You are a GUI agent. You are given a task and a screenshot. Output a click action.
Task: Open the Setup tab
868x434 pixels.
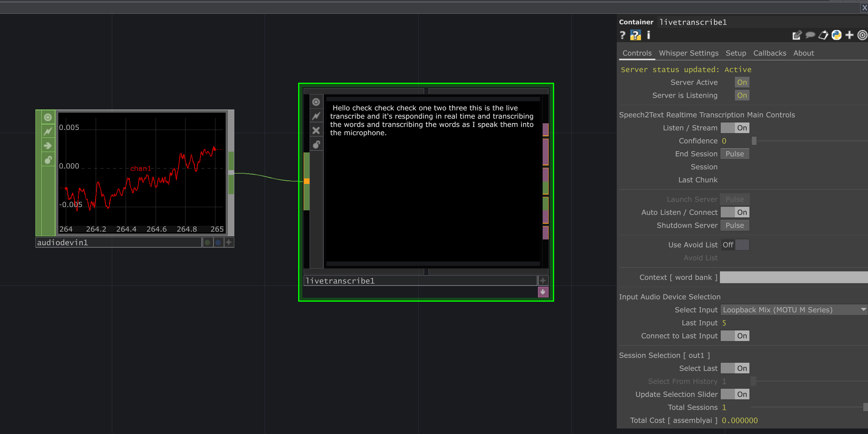736,53
